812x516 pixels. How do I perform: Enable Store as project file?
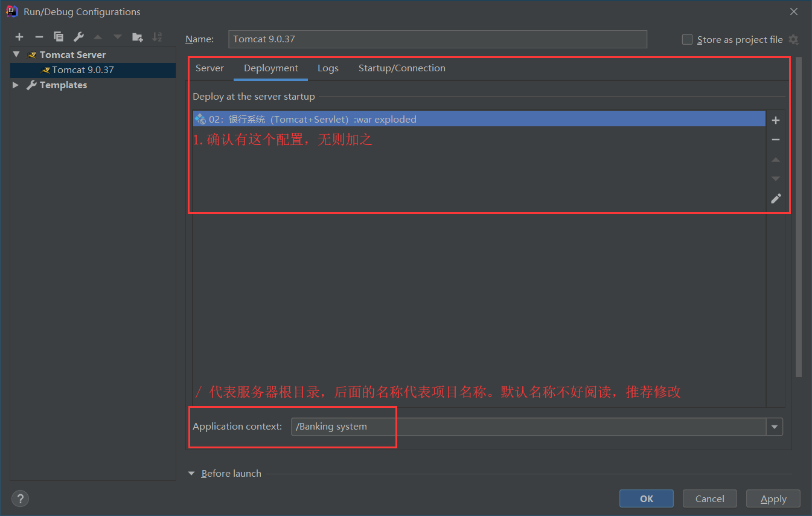tap(687, 40)
